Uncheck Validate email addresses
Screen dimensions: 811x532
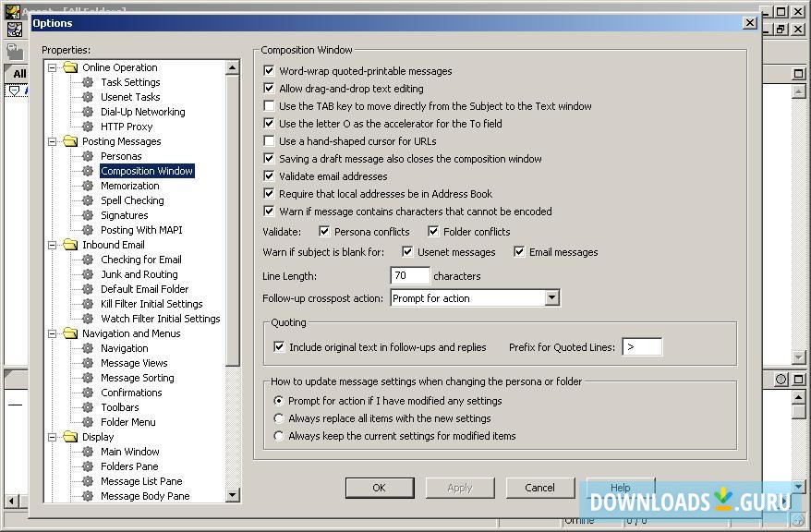(x=269, y=176)
